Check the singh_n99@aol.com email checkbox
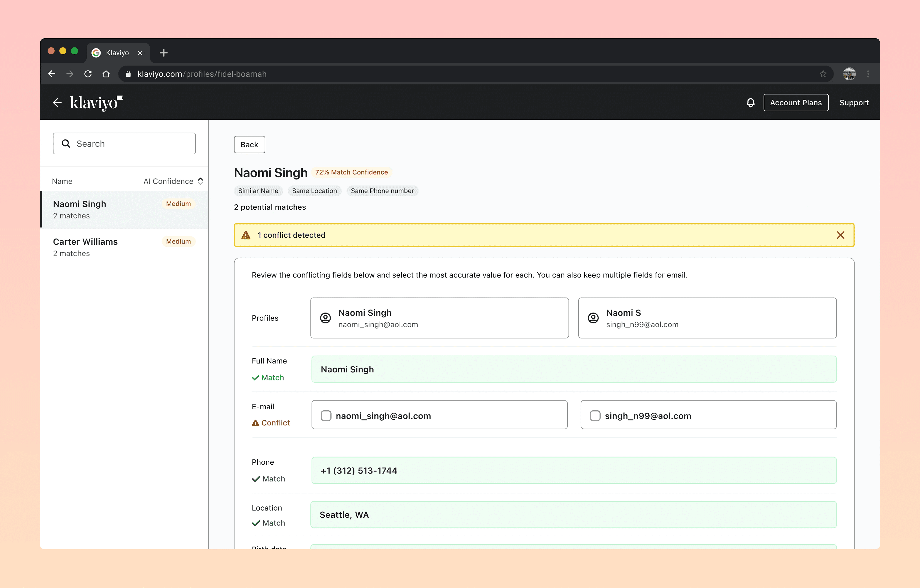This screenshot has height=588, width=920. 595,416
